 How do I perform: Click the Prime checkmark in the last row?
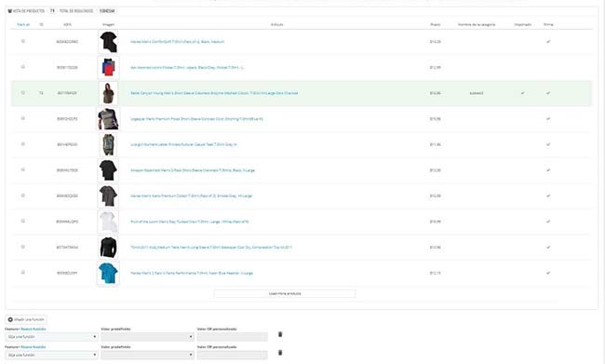coord(548,273)
